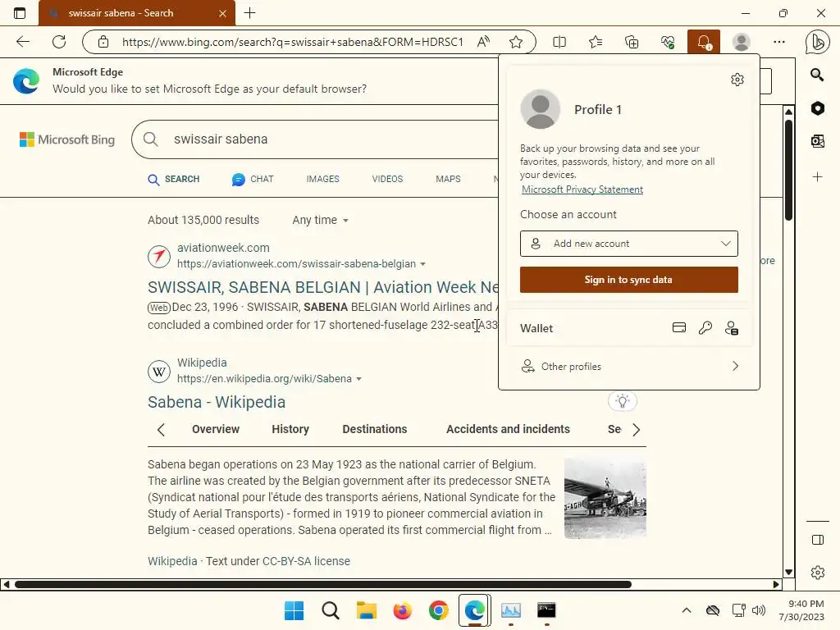This screenshot has height=630, width=840.
Task: Open Microsoft Privacy Statement link
Action: [x=582, y=189]
